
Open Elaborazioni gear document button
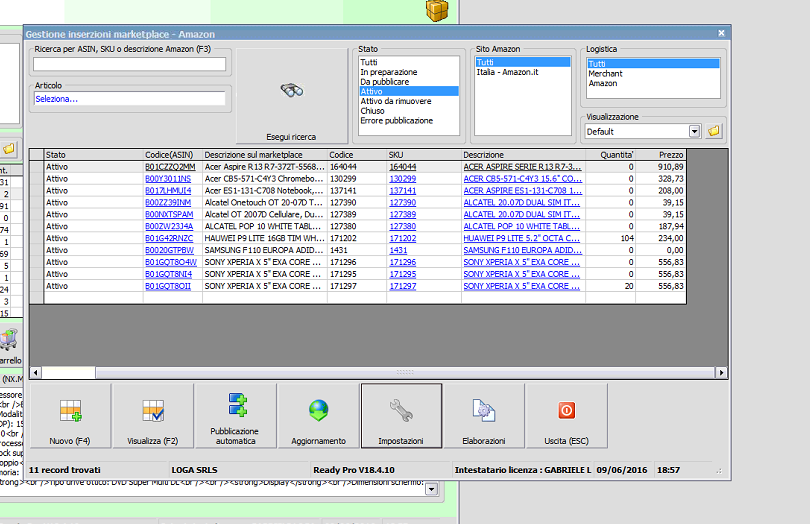(484, 417)
